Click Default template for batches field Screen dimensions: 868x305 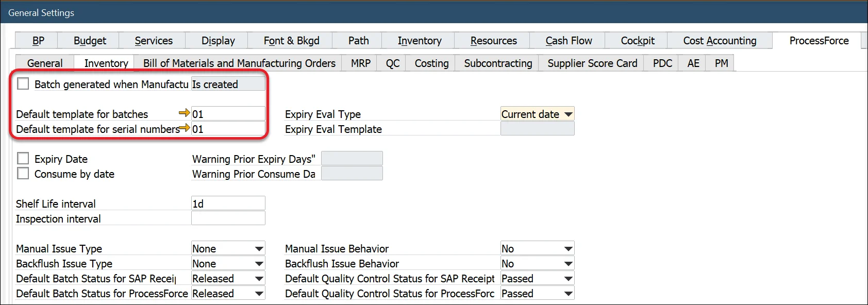click(228, 114)
